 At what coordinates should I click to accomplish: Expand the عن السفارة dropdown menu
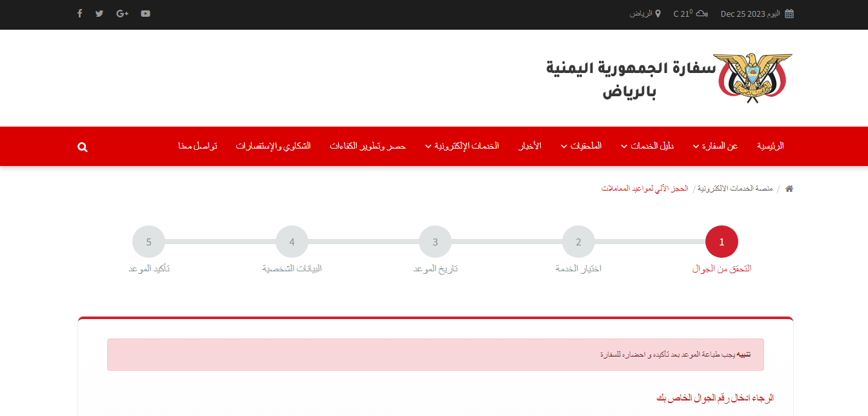point(715,146)
